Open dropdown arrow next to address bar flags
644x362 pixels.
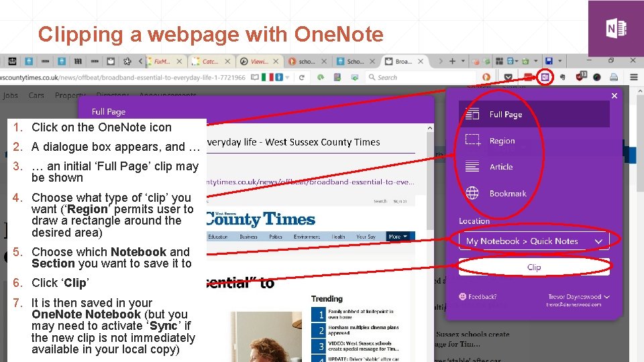pos(288,77)
